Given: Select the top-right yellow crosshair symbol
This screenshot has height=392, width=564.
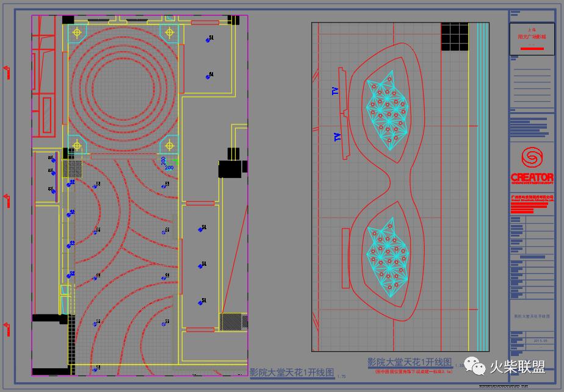Looking at the screenshot, I should pos(170,33).
